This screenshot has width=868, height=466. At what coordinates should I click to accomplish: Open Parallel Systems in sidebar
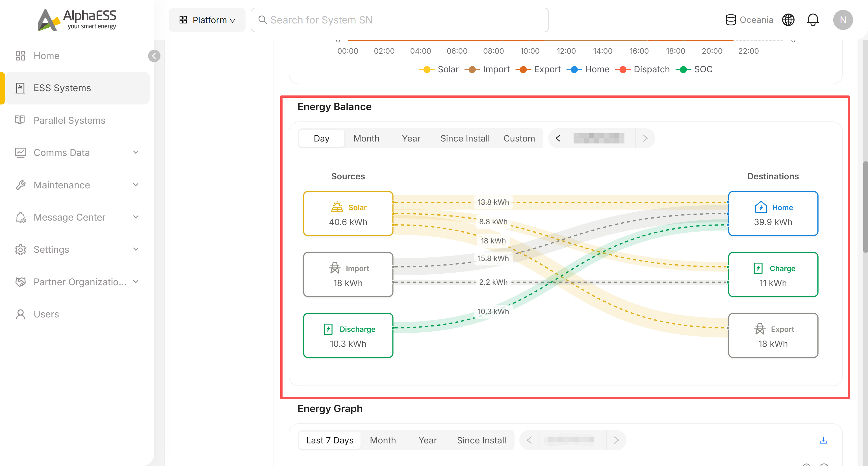[77, 120]
